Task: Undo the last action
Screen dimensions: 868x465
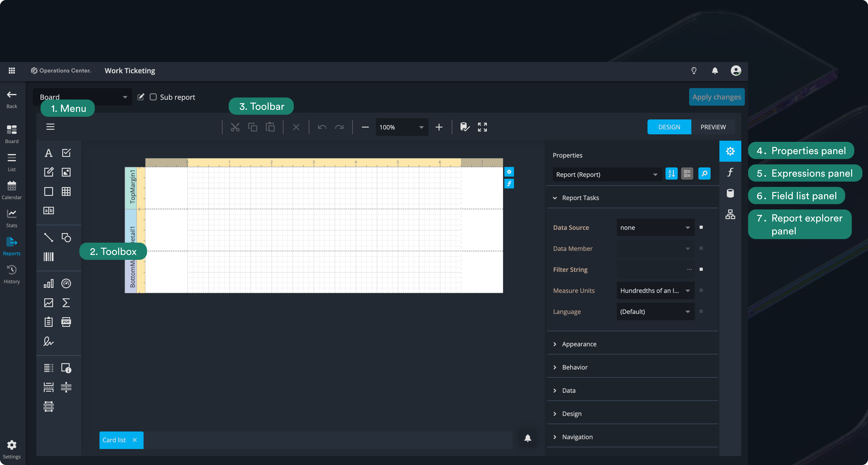Action: coord(322,127)
